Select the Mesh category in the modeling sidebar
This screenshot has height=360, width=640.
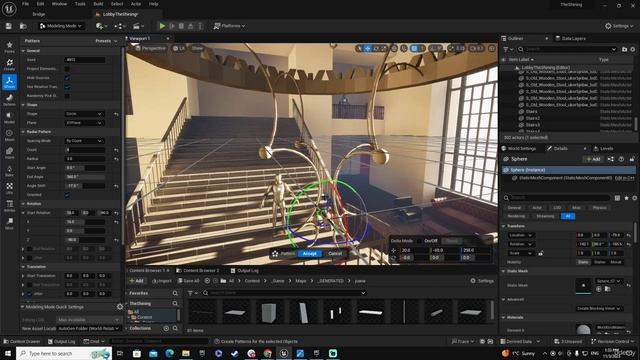coord(9,135)
